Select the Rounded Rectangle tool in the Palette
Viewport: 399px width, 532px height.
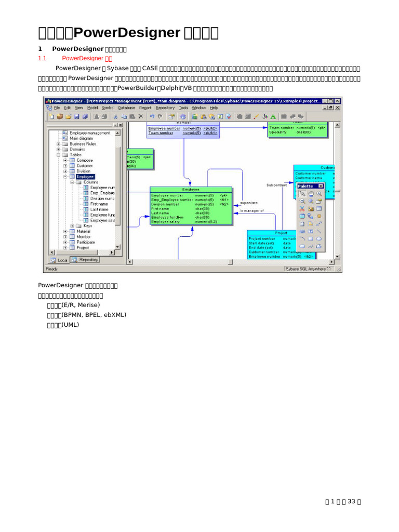(x=302, y=246)
